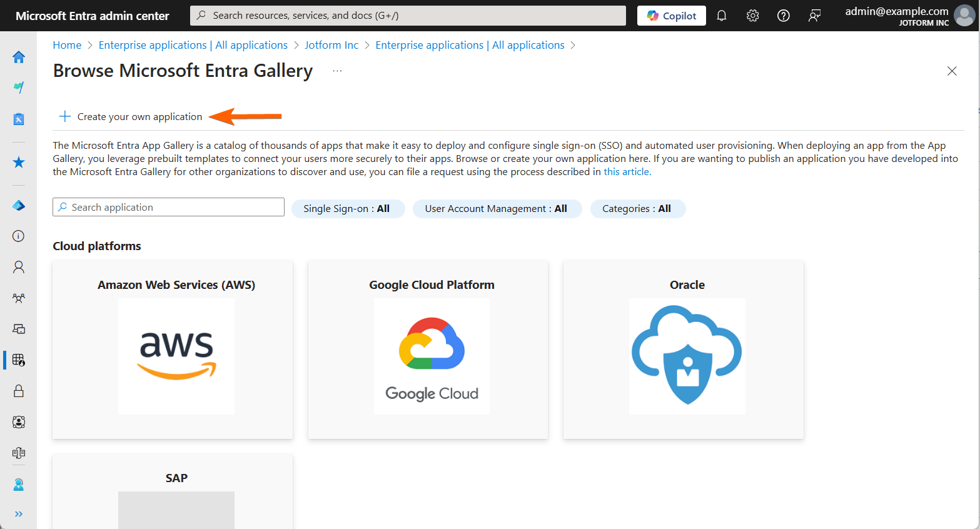Navigate to Jotform Inc breadcrumb
The image size is (980, 529).
click(x=331, y=45)
